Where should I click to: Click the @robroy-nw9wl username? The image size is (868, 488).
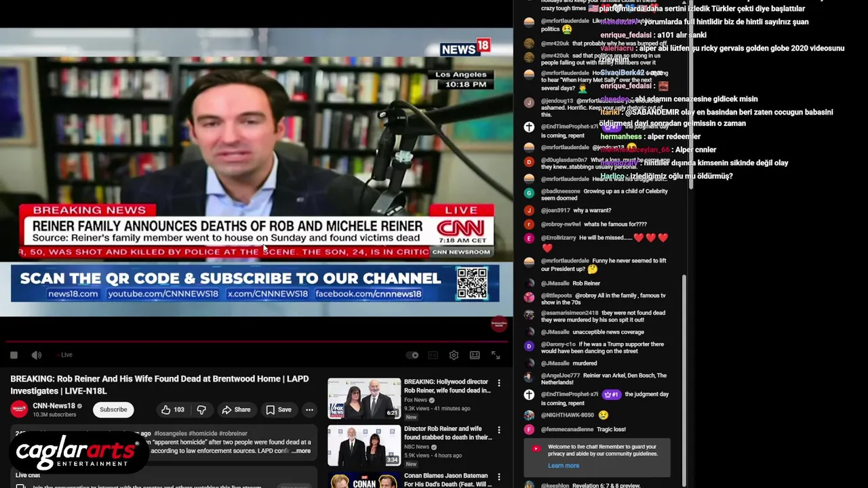click(561, 224)
